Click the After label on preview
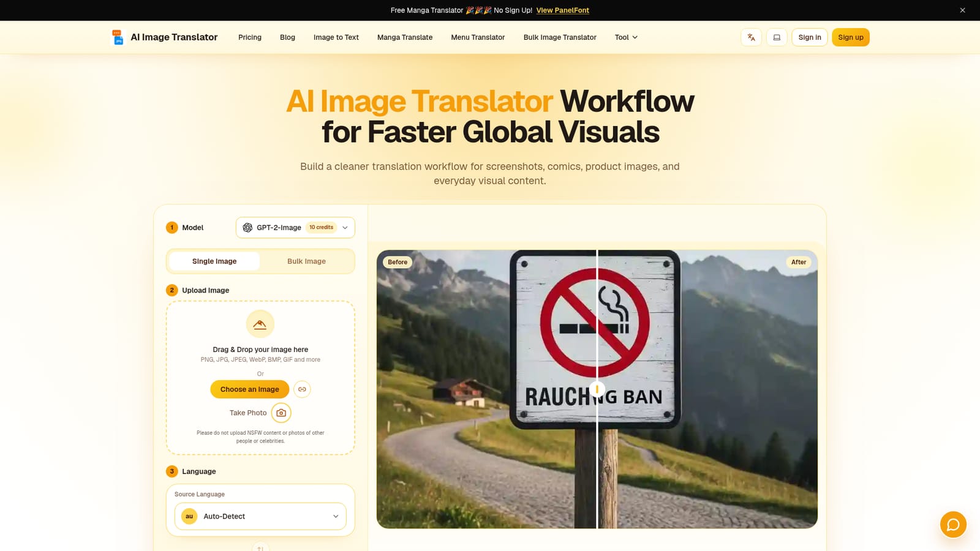Screen dimensions: 980x551 799,262
